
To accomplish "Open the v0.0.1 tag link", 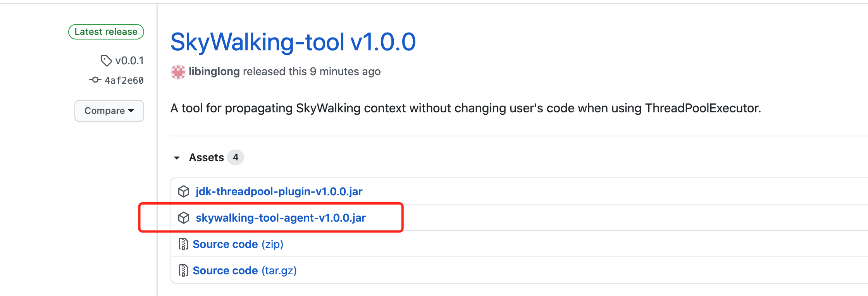I will tap(129, 61).
